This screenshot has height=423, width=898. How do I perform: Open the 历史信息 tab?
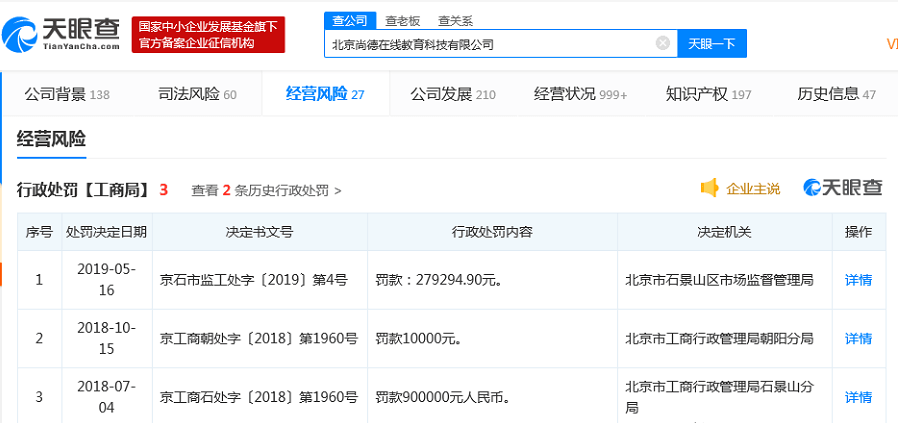tap(836, 94)
